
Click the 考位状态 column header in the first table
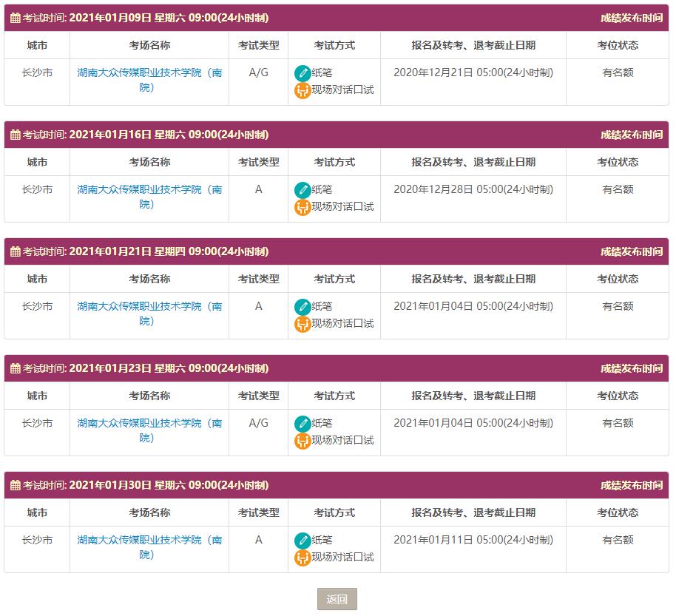tap(618, 45)
